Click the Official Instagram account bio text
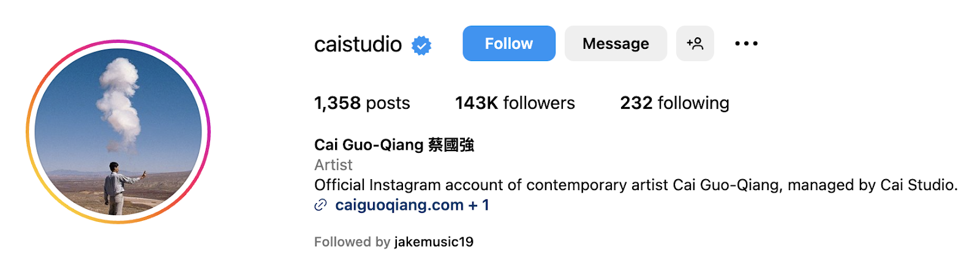The image size is (980, 277). pyautogui.click(x=636, y=185)
